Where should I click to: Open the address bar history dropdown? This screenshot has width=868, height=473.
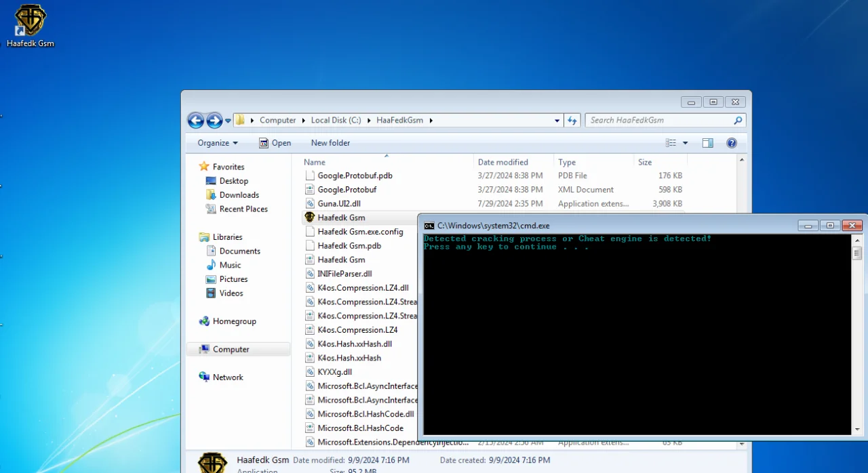(557, 121)
